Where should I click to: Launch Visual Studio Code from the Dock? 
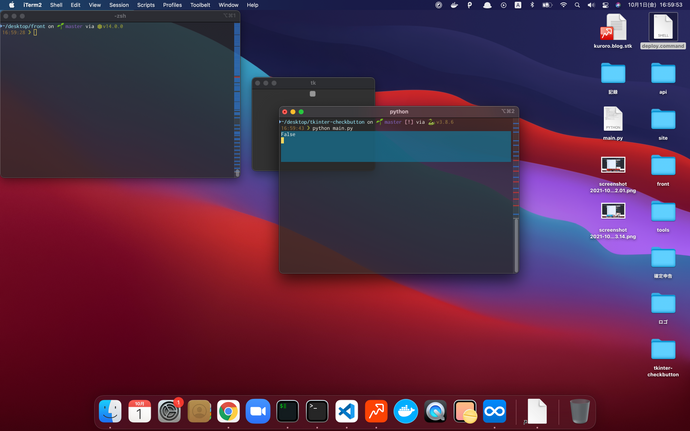(x=346, y=411)
